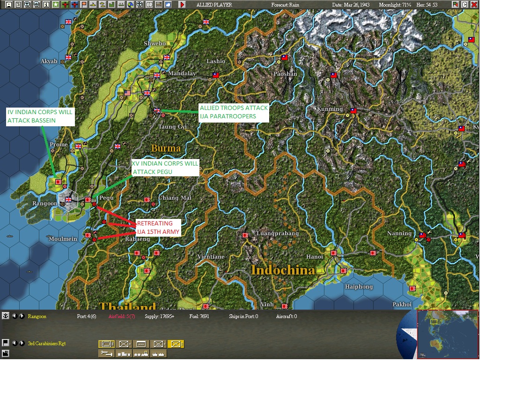This screenshot has width=507, height=420.
Task: Click the 'C' button in top bar
Action: (465, 5)
